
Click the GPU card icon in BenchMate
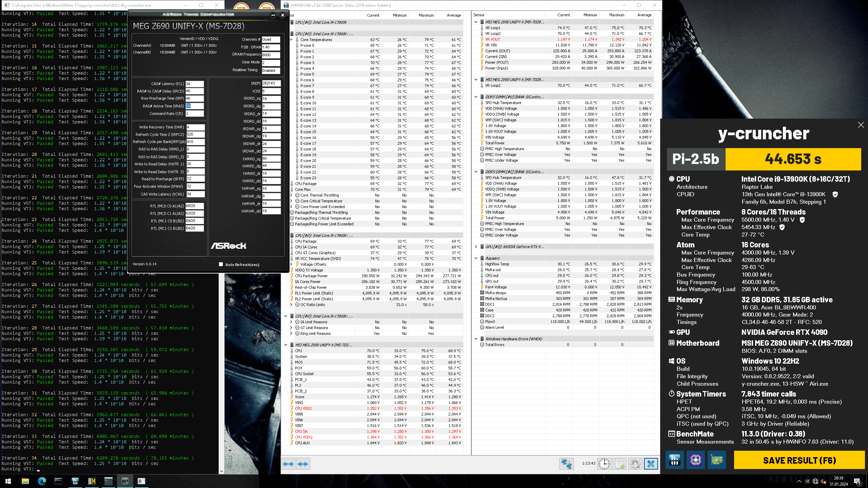pos(716,460)
